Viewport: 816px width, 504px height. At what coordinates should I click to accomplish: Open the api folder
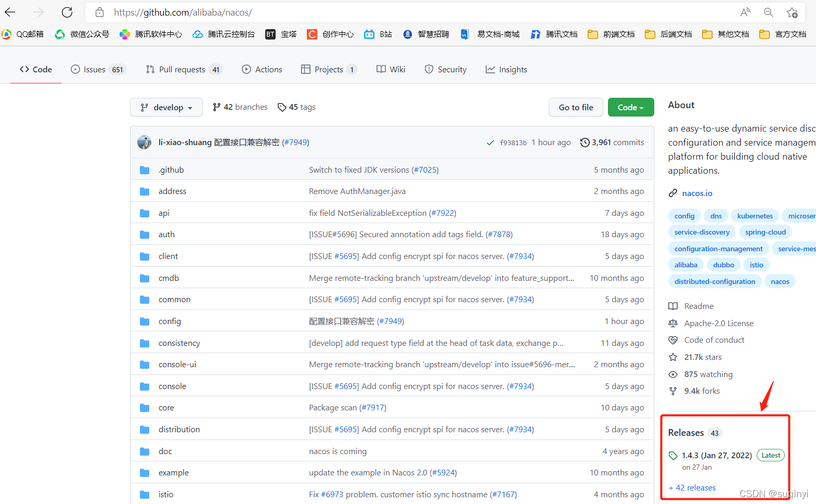click(164, 213)
